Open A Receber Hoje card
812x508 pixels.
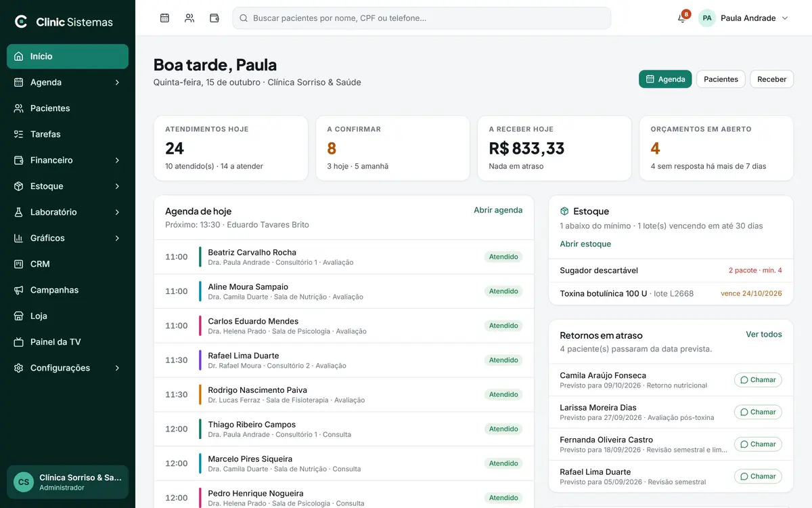554,148
